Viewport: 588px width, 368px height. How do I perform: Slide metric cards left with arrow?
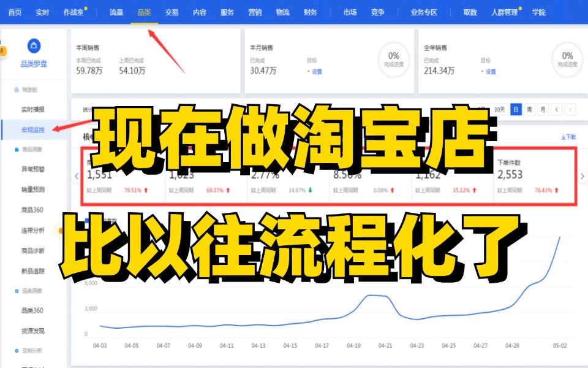coord(77,176)
